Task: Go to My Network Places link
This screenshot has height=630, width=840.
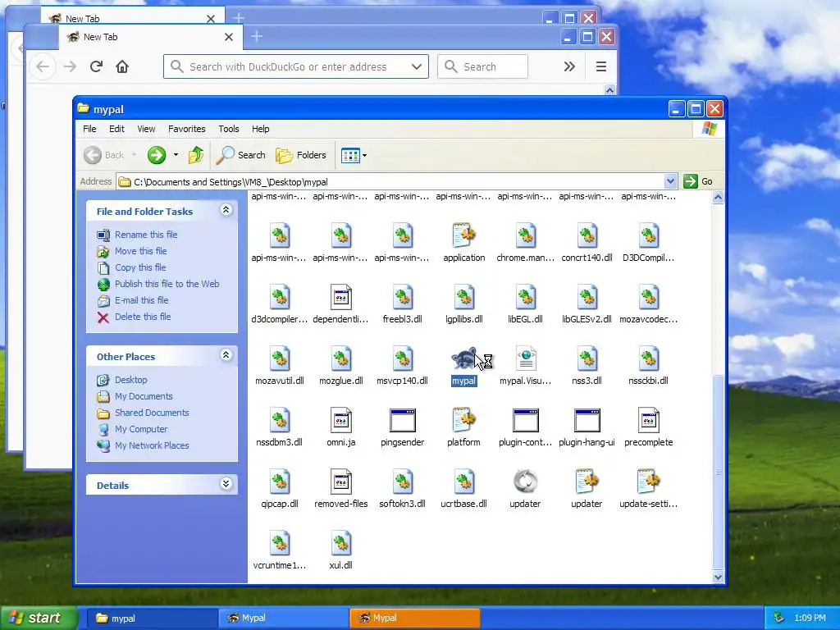Action: pos(152,445)
